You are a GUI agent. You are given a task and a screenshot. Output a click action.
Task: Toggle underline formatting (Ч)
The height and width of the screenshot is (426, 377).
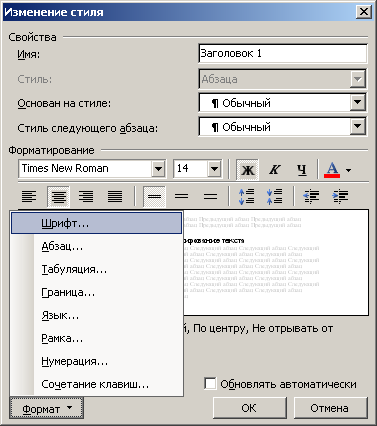click(302, 170)
